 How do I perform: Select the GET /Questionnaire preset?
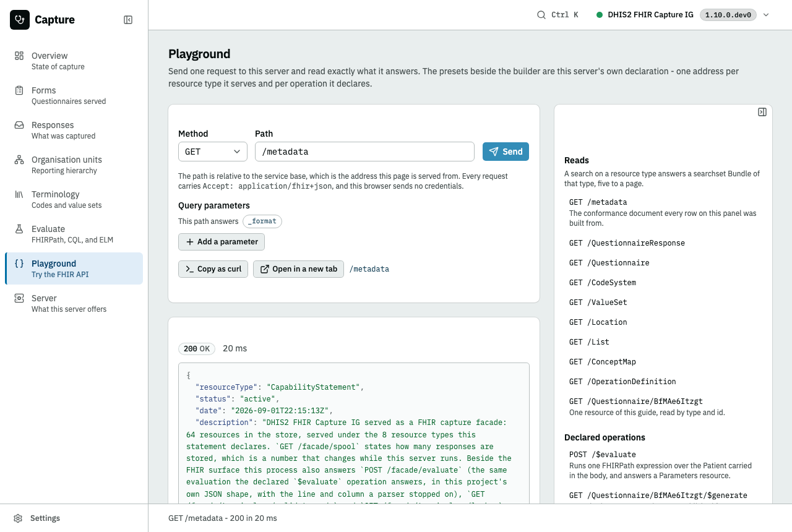pos(663,263)
